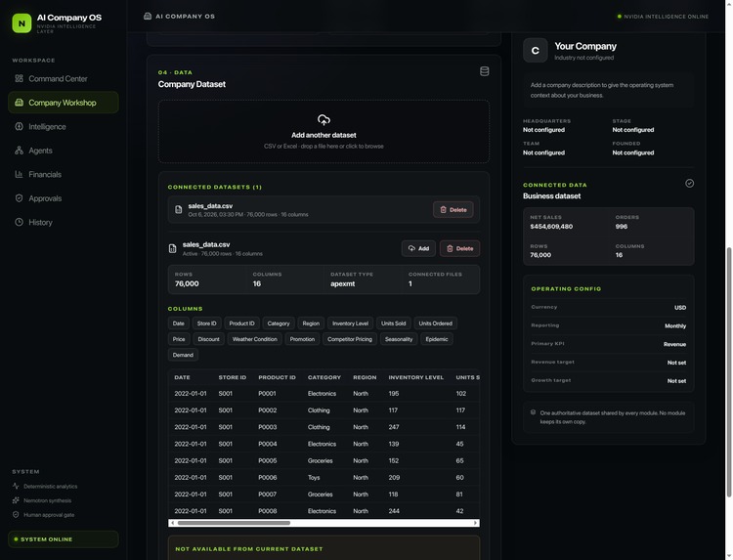Click the Weather Condition column chip

pos(255,339)
